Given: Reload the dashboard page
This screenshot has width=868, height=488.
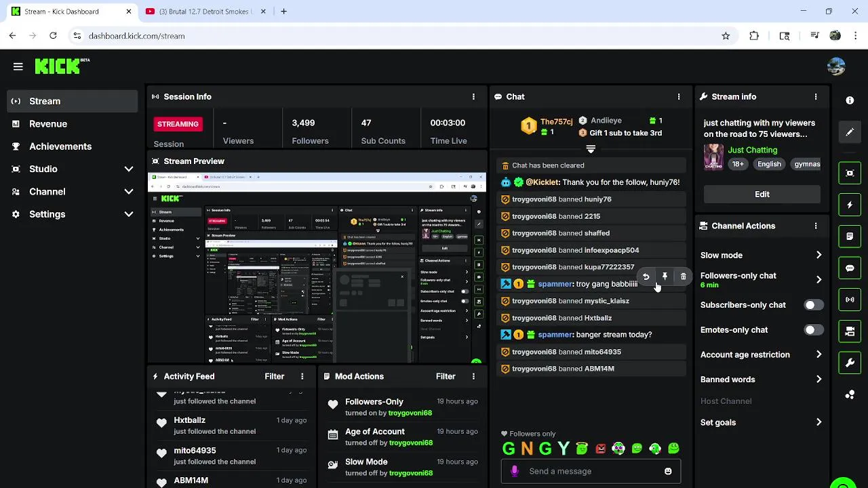Looking at the screenshot, I should [53, 36].
